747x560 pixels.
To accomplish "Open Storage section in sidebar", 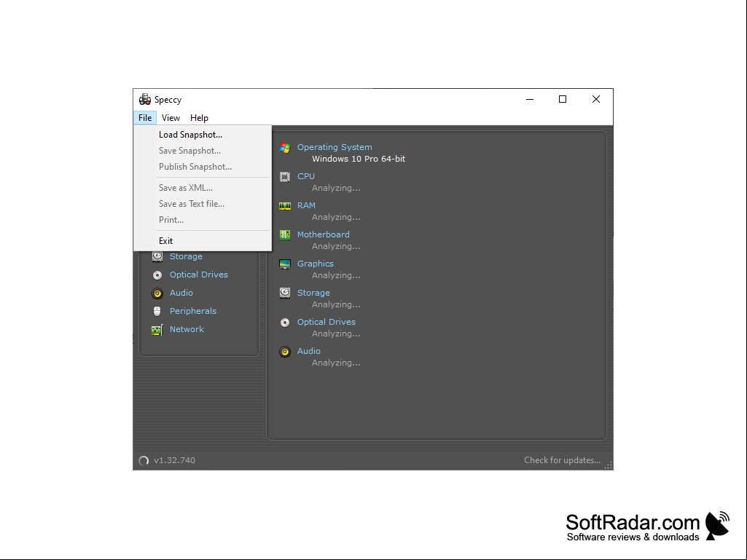I will click(186, 256).
